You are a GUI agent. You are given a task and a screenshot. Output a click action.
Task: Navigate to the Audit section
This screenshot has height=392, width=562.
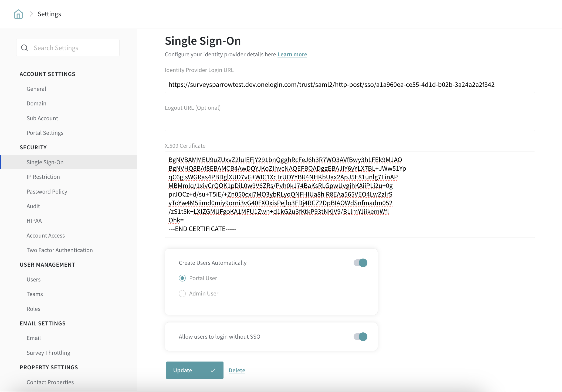point(33,206)
